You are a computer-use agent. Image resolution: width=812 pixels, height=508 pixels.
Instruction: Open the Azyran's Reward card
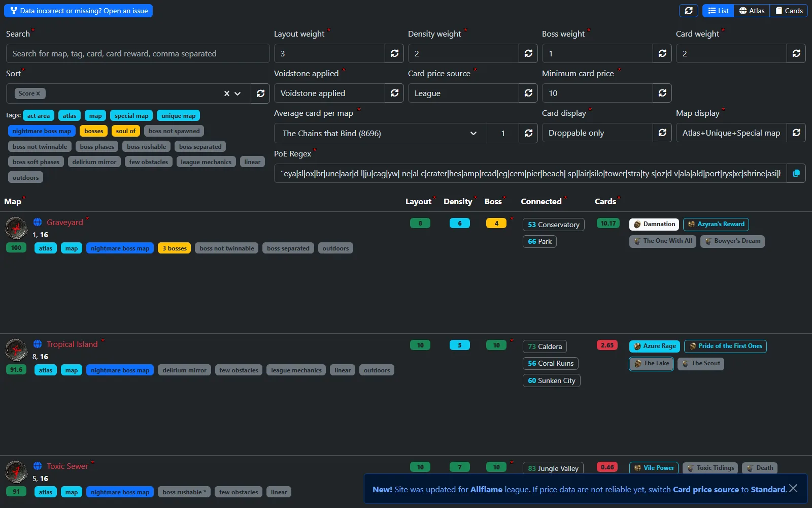[x=716, y=224]
